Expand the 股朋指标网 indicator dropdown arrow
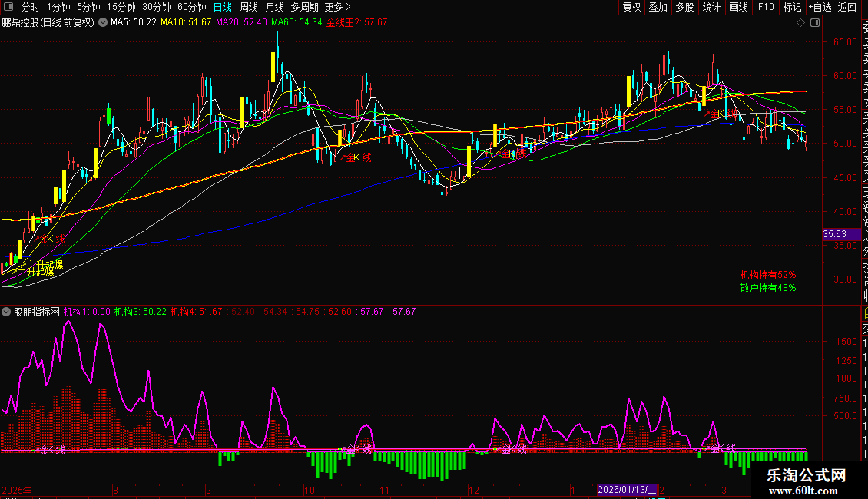The width and height of the screenshot is (868, 499). (x=7, y=312)
